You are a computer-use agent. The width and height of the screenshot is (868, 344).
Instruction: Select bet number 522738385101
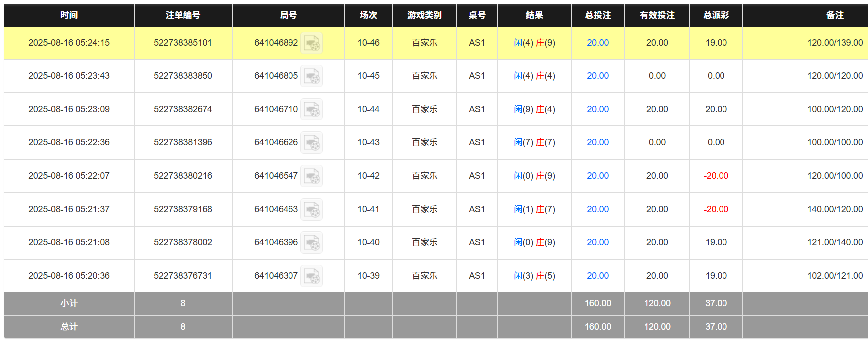(183, 43)
